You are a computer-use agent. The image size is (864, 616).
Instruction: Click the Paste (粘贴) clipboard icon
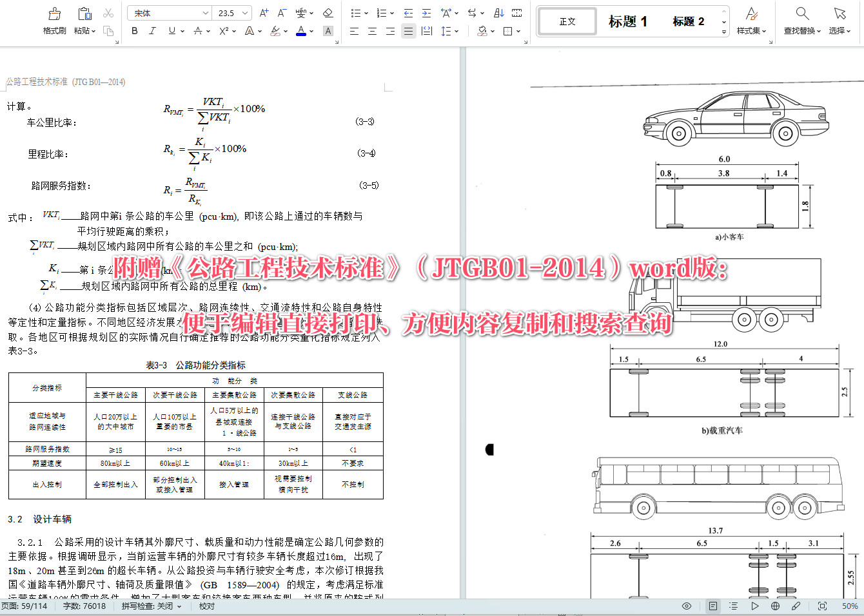coord(84,14)
